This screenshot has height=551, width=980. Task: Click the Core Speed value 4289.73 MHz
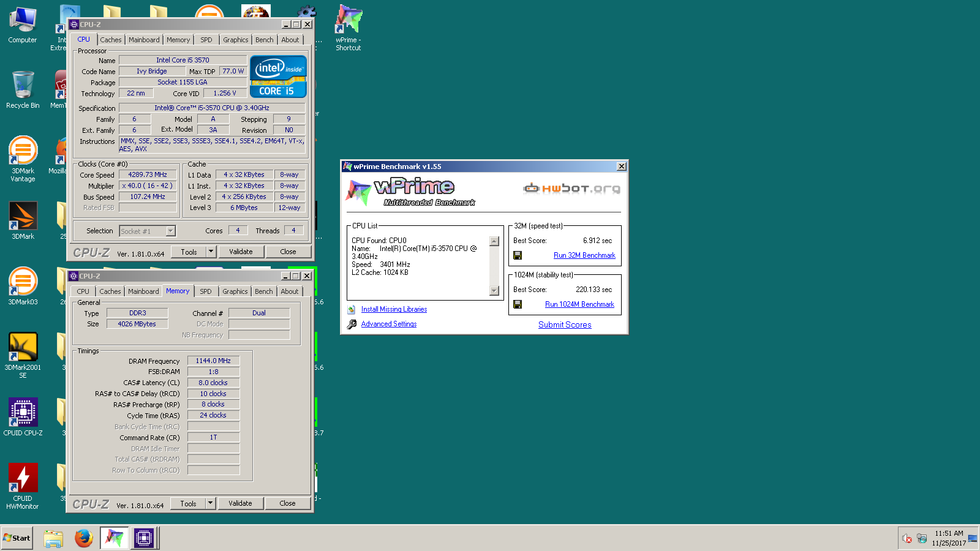click(x=148, y=174)
